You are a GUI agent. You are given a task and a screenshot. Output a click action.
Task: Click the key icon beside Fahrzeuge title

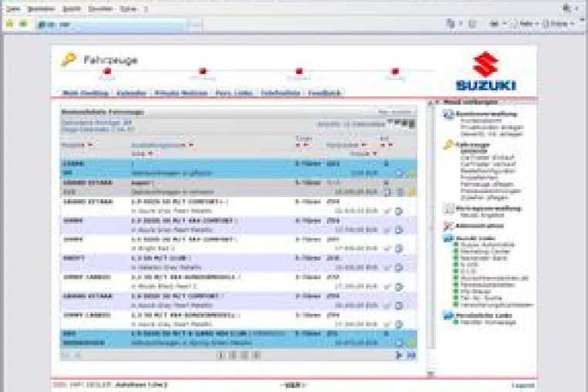click(69, 59)
